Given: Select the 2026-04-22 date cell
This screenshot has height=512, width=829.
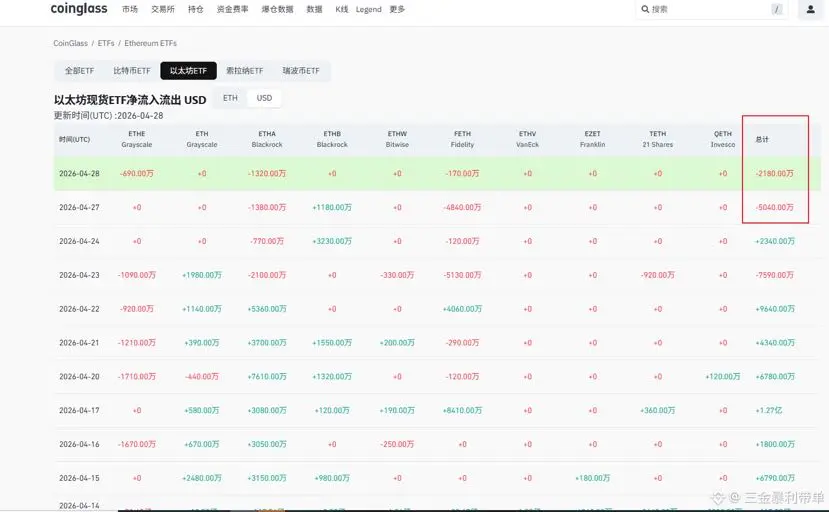Looking at the screenshot, I should [x=79, y=309].
